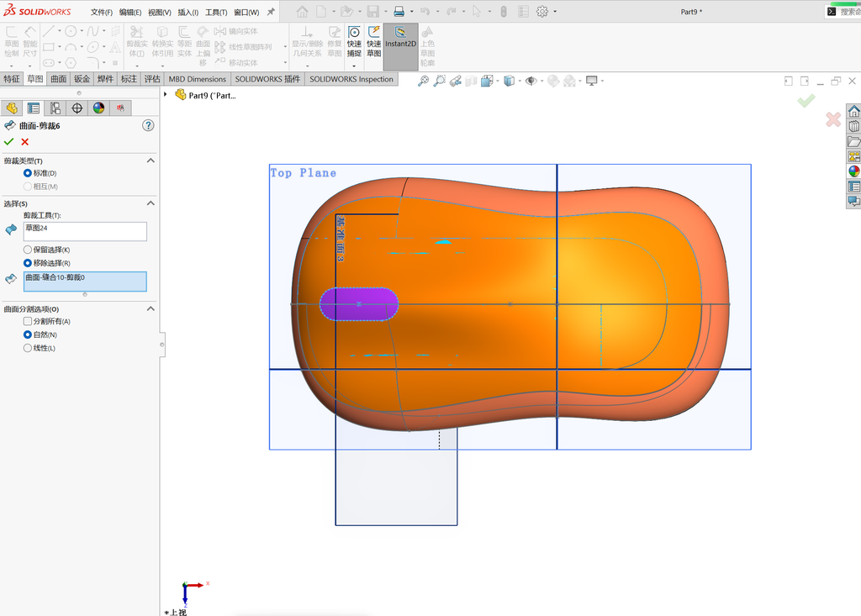Open Options with the gear icon

(x=542, y=12)
